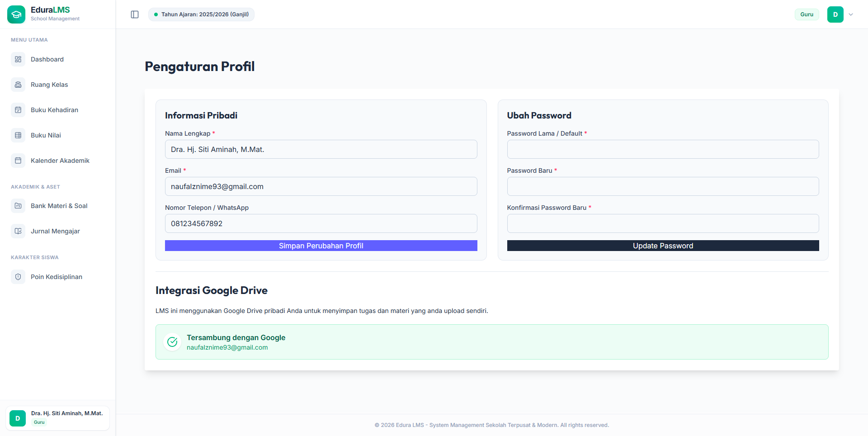Image resolution: width=868 pixels, height=436 pixels.
Task: Click the Email input field
Action: coord(321,186)
